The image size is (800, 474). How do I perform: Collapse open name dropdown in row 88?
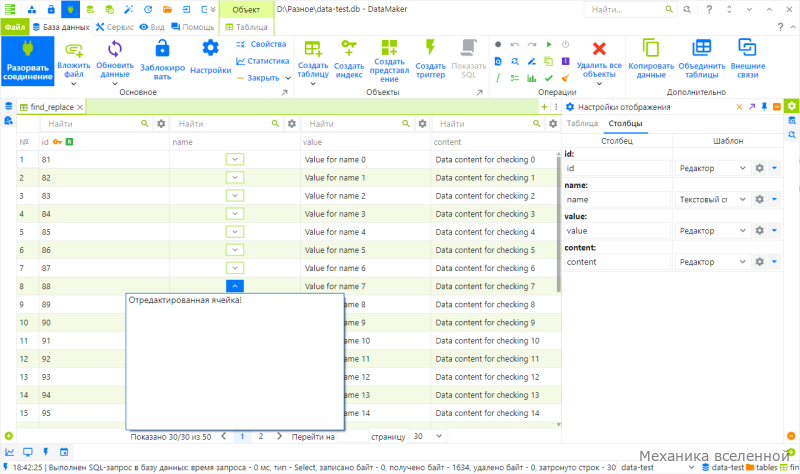(235, 286)
